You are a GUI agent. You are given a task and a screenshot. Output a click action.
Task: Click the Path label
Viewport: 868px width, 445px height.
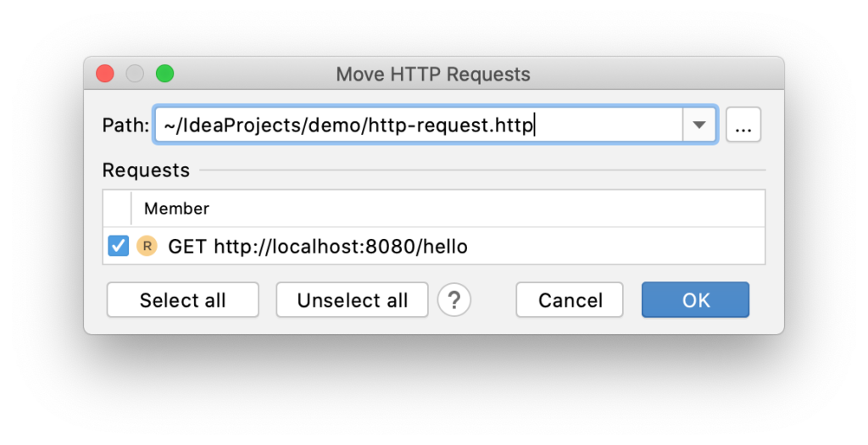(125, 125)
